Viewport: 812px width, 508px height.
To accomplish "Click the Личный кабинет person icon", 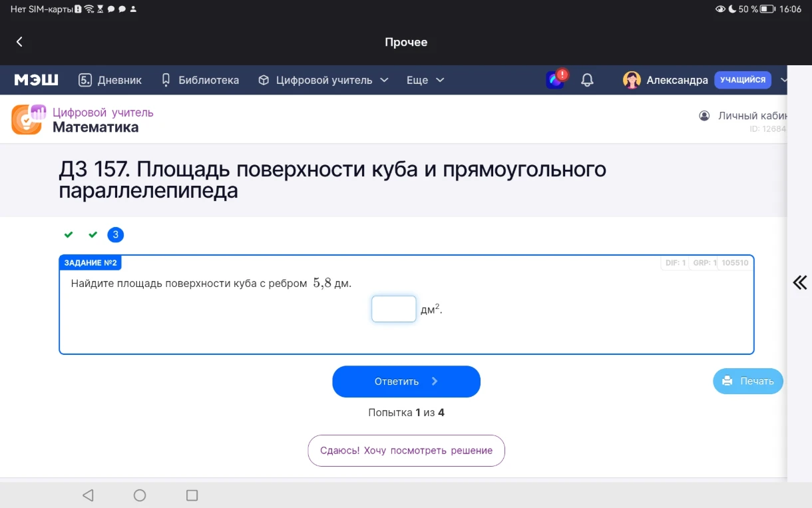I will [x=704, y=115].
